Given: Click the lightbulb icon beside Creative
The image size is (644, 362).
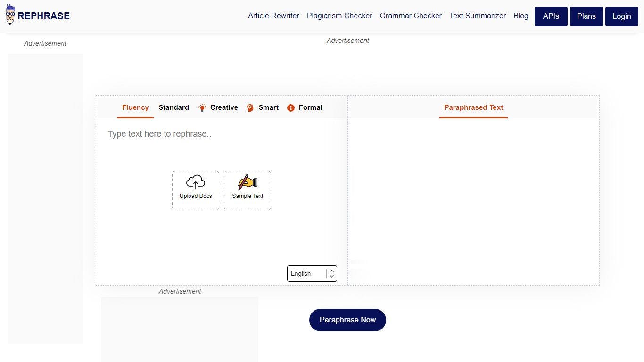Looking at the screenshot, I should click(x=202, y=108).
